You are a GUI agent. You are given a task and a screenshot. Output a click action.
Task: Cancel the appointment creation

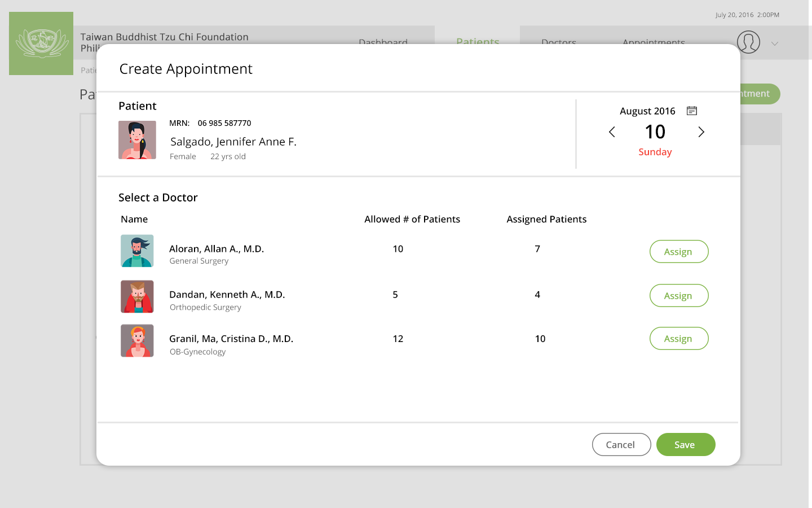(621, 445)
